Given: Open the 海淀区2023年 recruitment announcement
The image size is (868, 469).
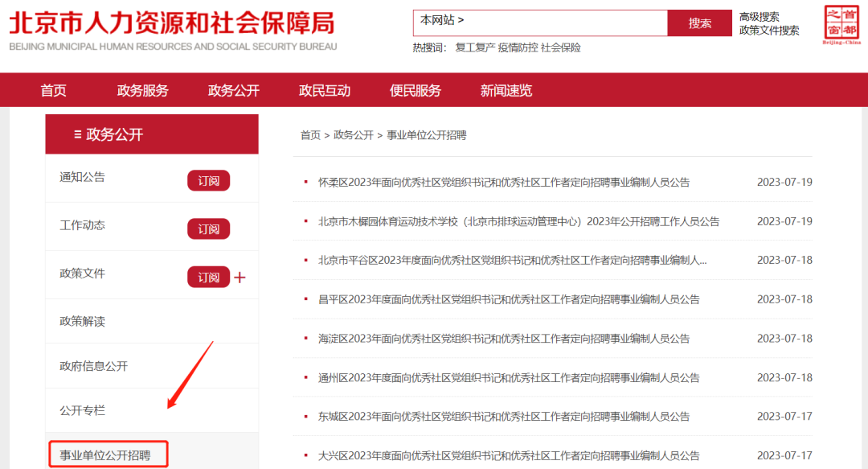Looking at the screenshot, I should tap(504, 339).
